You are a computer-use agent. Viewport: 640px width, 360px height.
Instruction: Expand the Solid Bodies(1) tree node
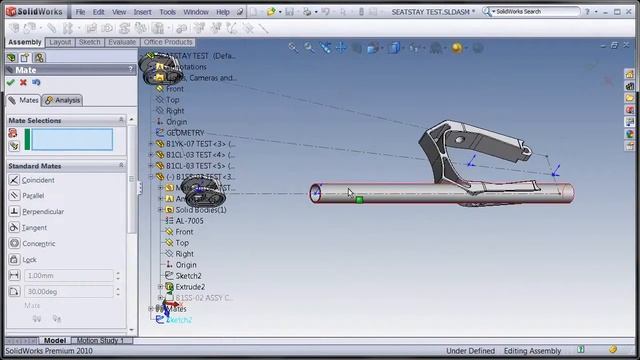coord(160,210)
